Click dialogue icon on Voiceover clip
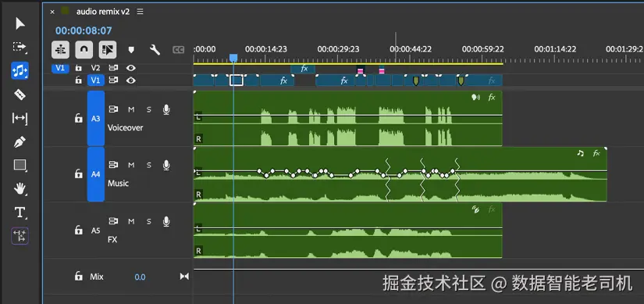The width and height of the screenshot is (644, 304). click(475, 98)
